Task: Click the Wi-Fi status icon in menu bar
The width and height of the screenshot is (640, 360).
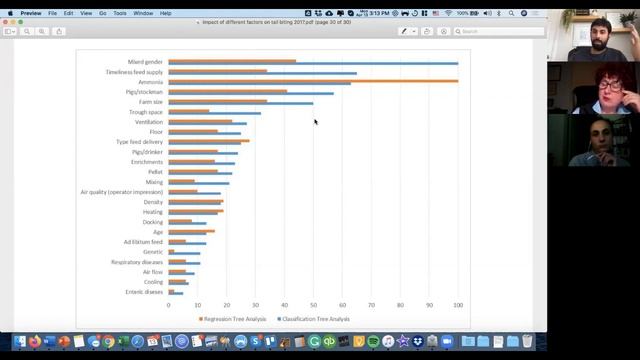Action: (449, 13)
